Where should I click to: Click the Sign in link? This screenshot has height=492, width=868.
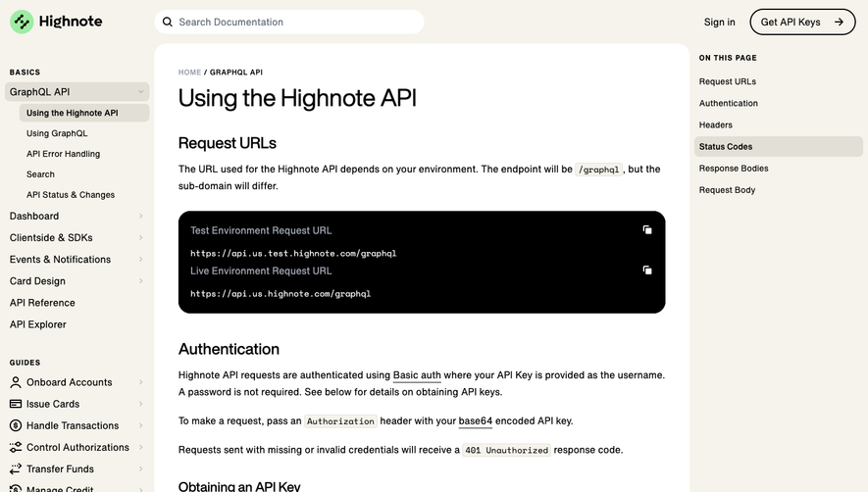(x=719, y=23)
